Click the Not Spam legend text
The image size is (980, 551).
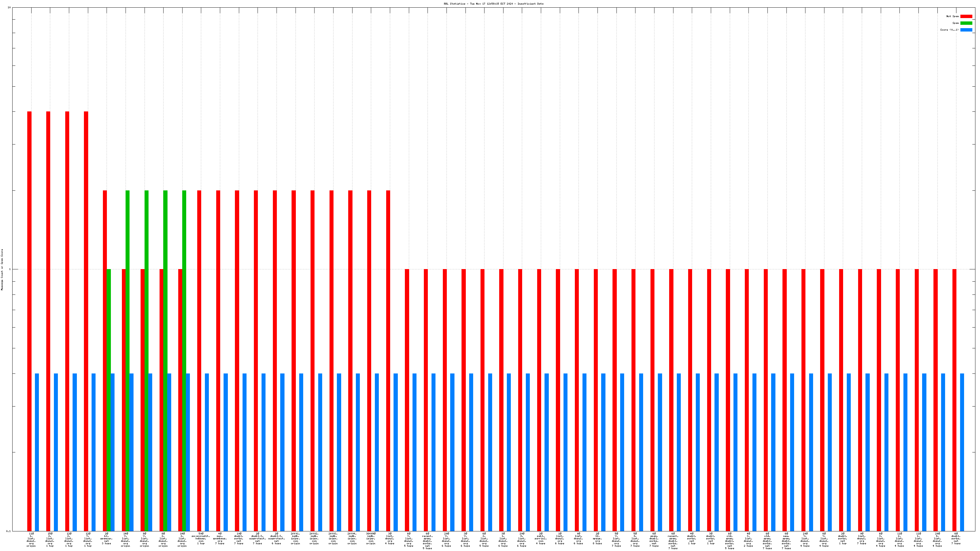(x=953, y=16)
